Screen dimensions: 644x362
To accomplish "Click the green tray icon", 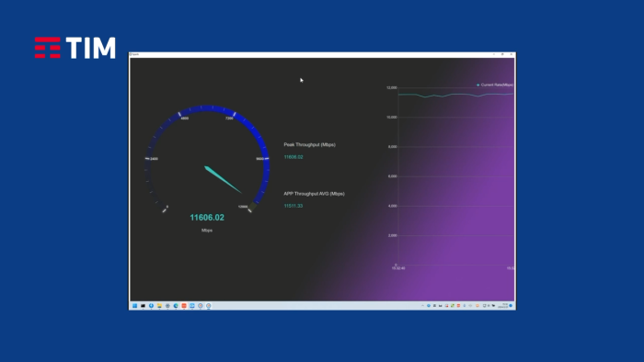I will click(x=453, y=306).
